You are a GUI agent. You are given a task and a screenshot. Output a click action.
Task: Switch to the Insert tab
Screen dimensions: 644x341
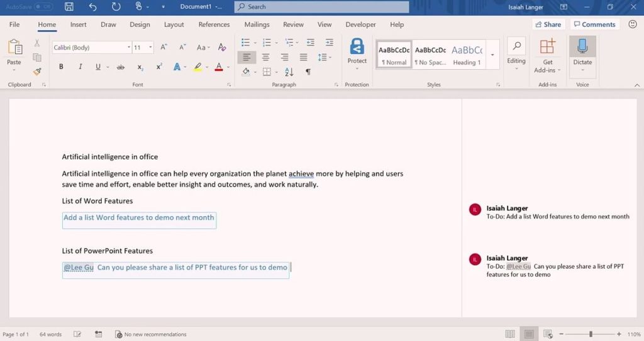(x=78, y=24)
